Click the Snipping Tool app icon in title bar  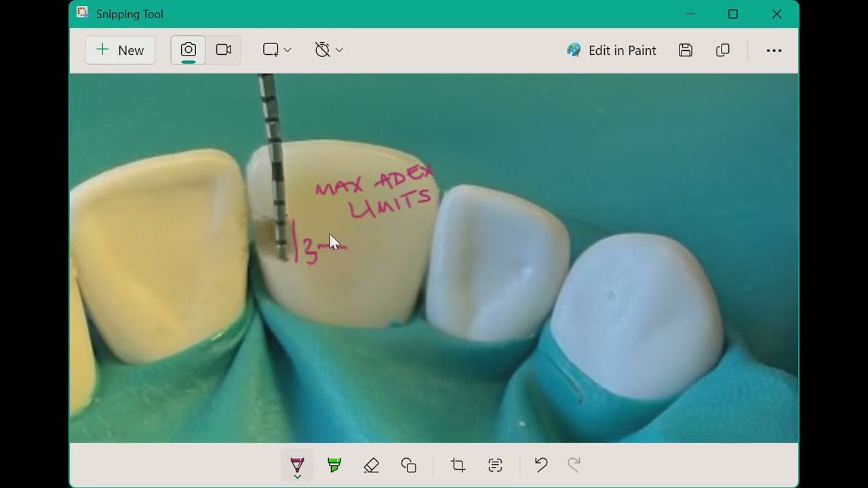coord(83,14)
